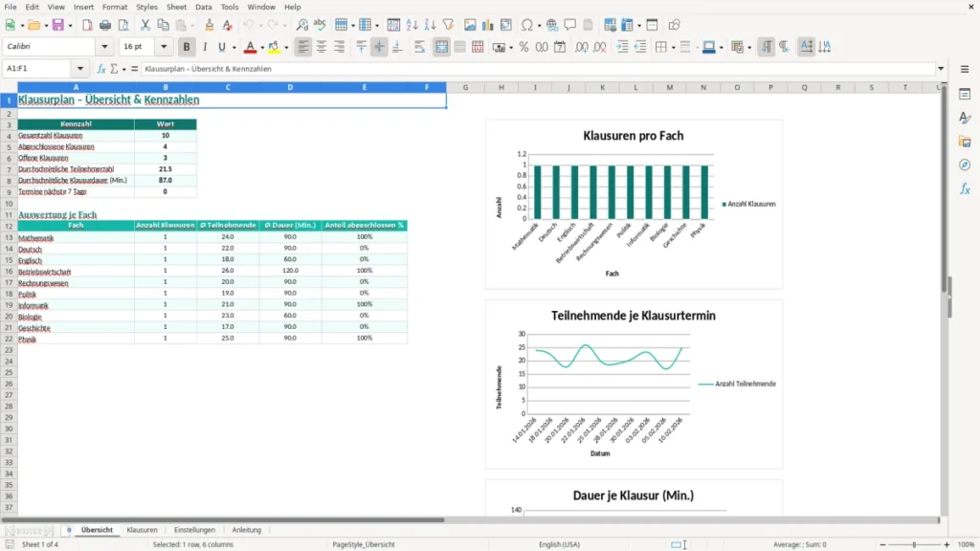Click Increase Indent icon
Screen dimensions: 980x551
pyautogui.click(x=622, y=47)
